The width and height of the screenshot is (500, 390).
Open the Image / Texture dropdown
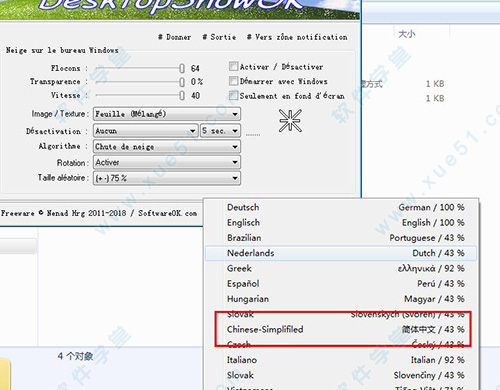[167, 114]
